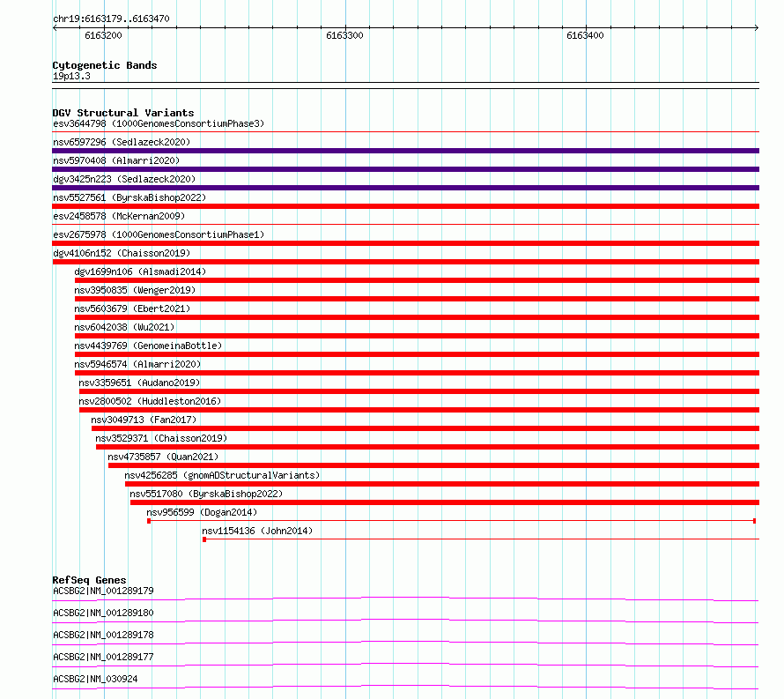The height and width of the screenshot is (699, 784).
Task: Click the 6163300 ruler coordinate
Action: [x=344, y=35]
